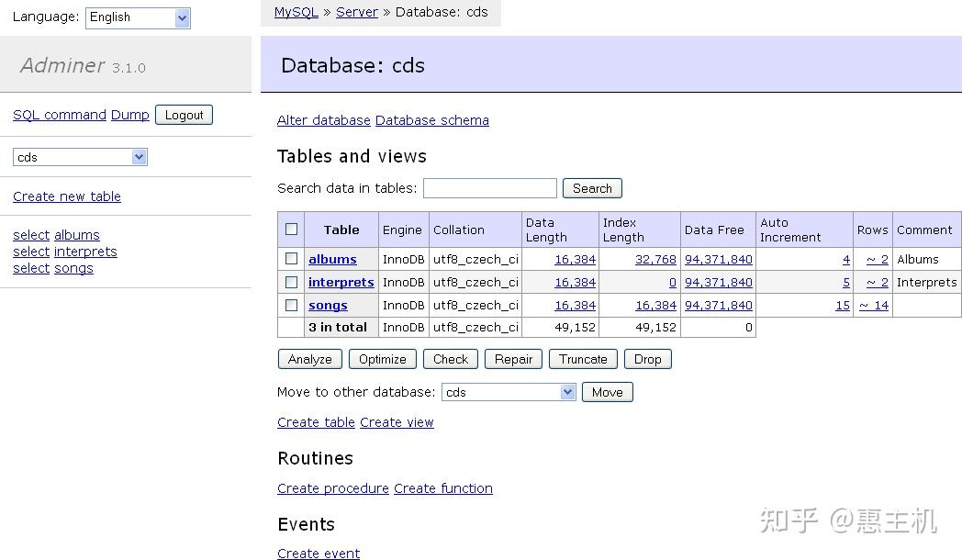Open the Language dropdown
962x560 pixels.
pyautogui.click(x=138, y=17)
